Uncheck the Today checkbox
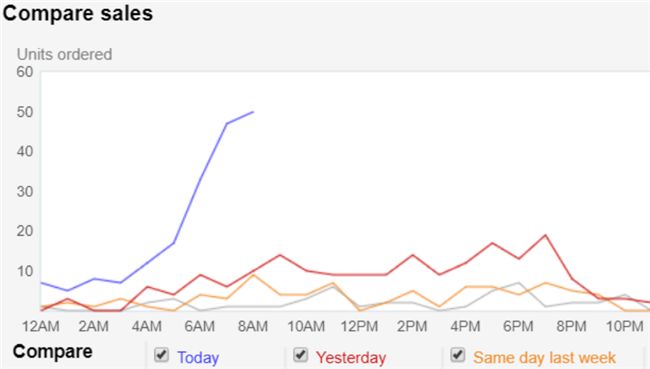Screen dimensions: 650x369 [x=161, y=355]
